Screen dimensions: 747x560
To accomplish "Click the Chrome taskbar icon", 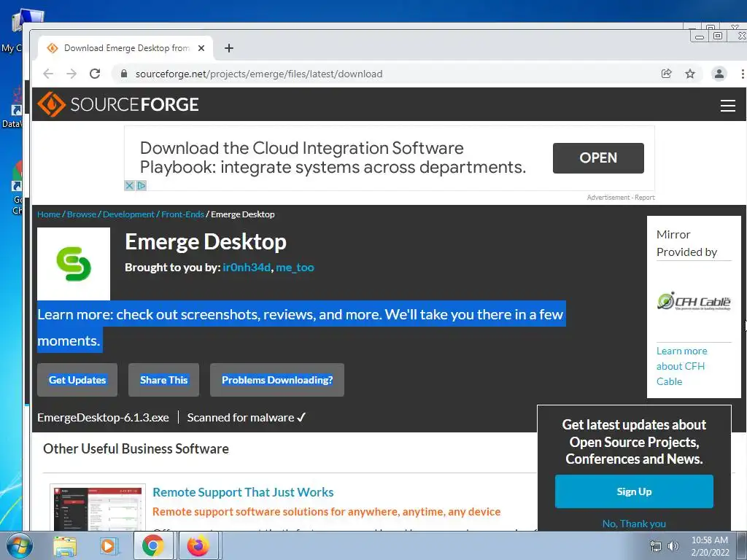I will click(x=153, y=545).
